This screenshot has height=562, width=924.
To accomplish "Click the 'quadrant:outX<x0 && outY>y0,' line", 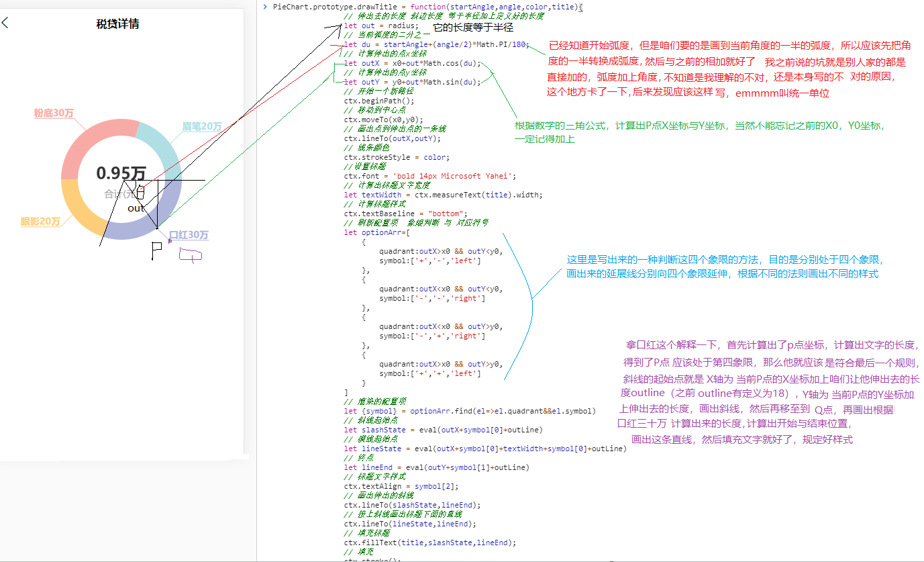I will click(441, 326).
